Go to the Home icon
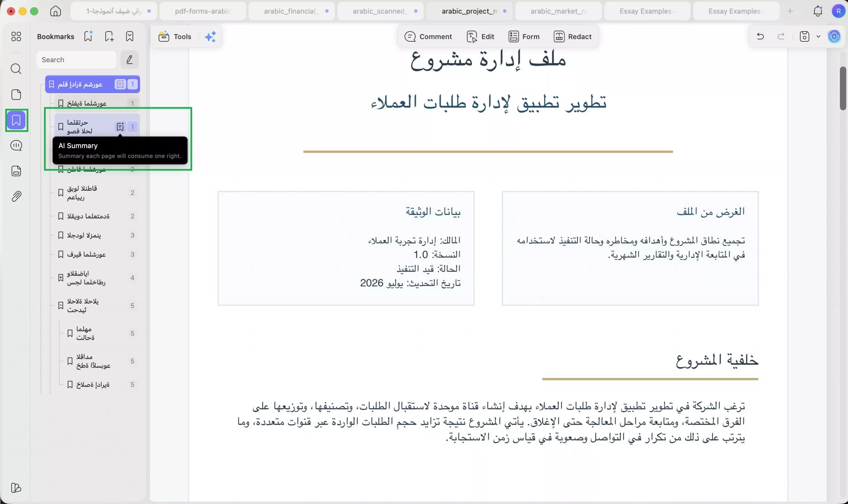 tap(55, 11)
